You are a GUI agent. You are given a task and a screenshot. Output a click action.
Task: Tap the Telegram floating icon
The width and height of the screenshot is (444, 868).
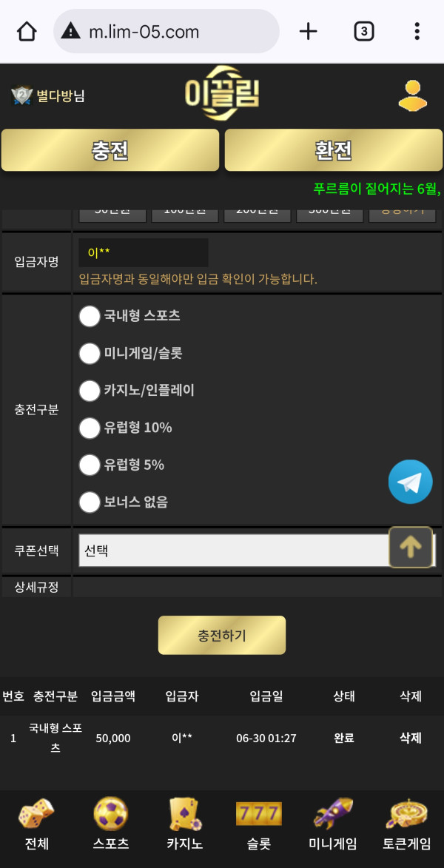point(410,482)
